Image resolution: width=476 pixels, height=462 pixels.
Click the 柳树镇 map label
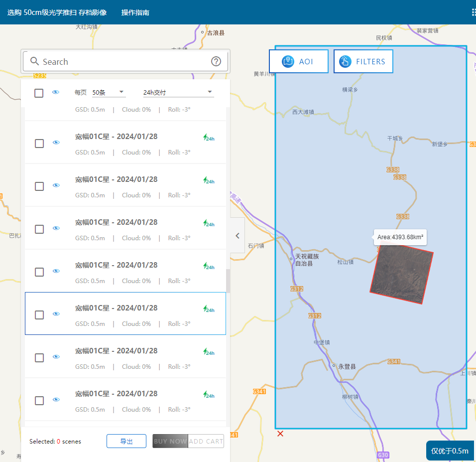[x=351, y=397]
